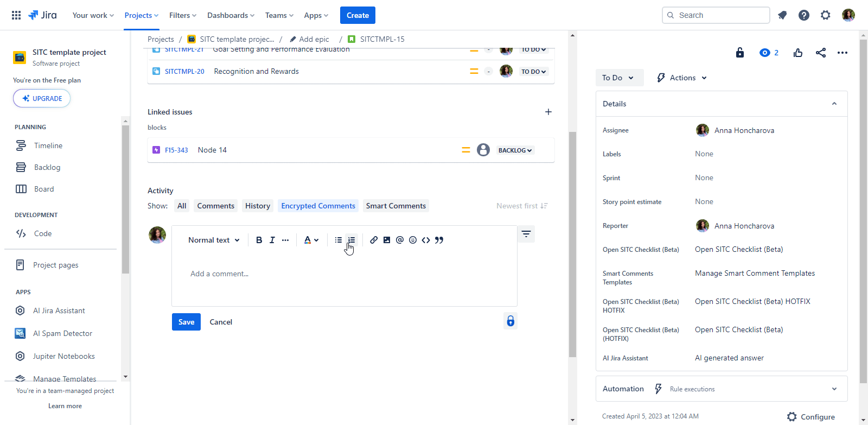Insert a quote block

439,240
